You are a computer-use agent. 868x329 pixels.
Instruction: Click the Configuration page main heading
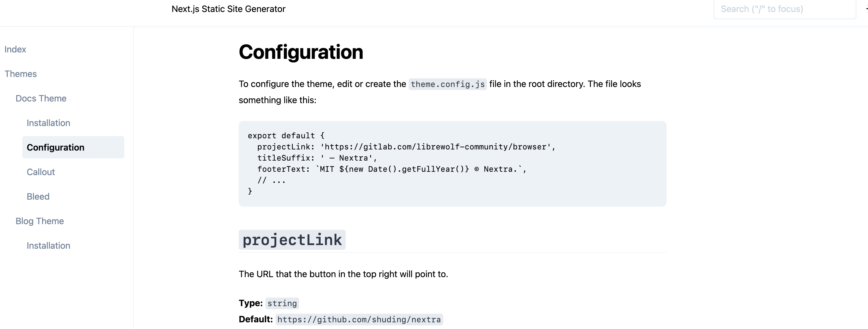[301, 52]
